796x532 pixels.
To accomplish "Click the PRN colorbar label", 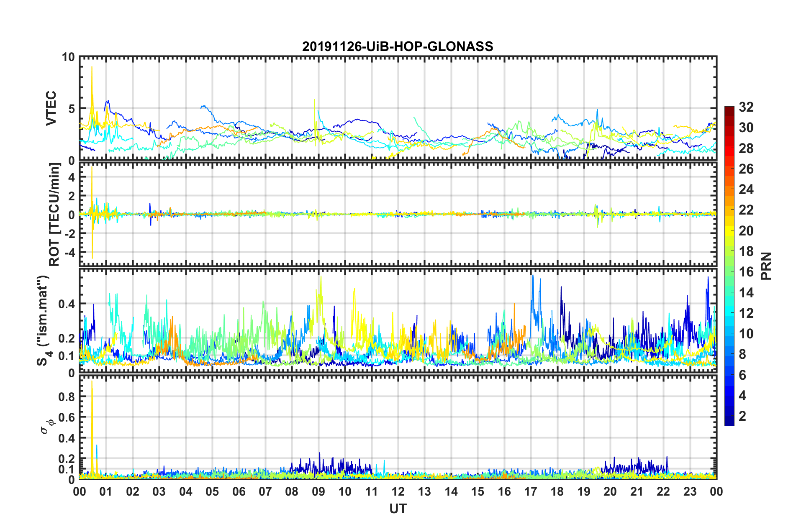I will (x=766, y=266).
